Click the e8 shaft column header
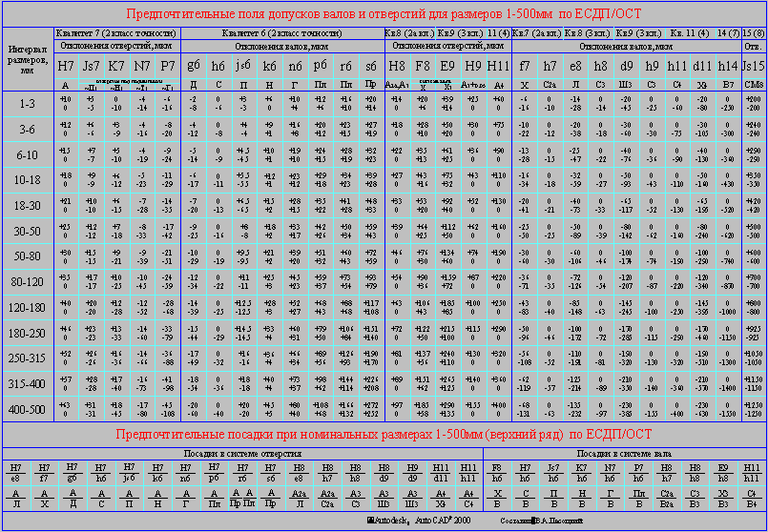Image resolution: width=768 pixels, height=532 pixels. (x=575, y=66)
